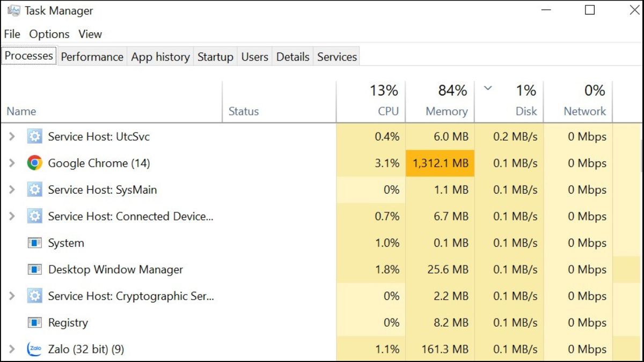
Task: Open the Options menu
Action: [x=49, y=34]
